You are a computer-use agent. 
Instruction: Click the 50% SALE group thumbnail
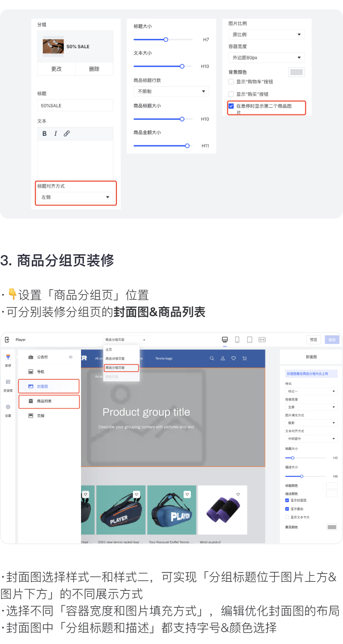[53, 46]
